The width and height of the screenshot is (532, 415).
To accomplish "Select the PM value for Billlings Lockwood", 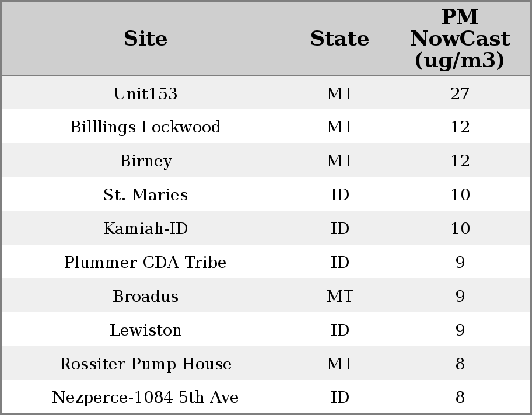I will [460, 127].
